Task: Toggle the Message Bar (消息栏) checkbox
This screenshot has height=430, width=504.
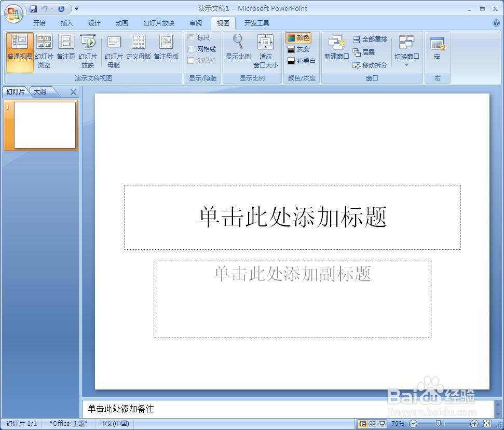Action: click(x=191, y=60)
